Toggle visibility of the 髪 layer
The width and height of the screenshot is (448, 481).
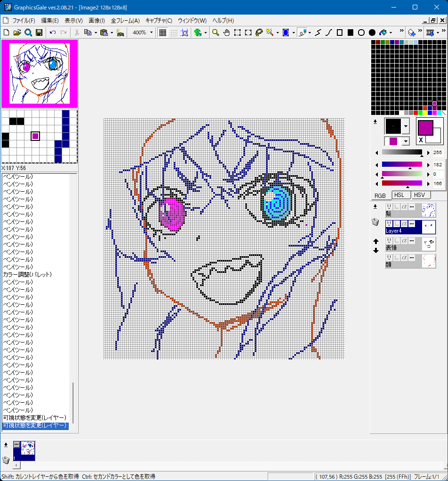pyautogui.click(x=389, y=207)
